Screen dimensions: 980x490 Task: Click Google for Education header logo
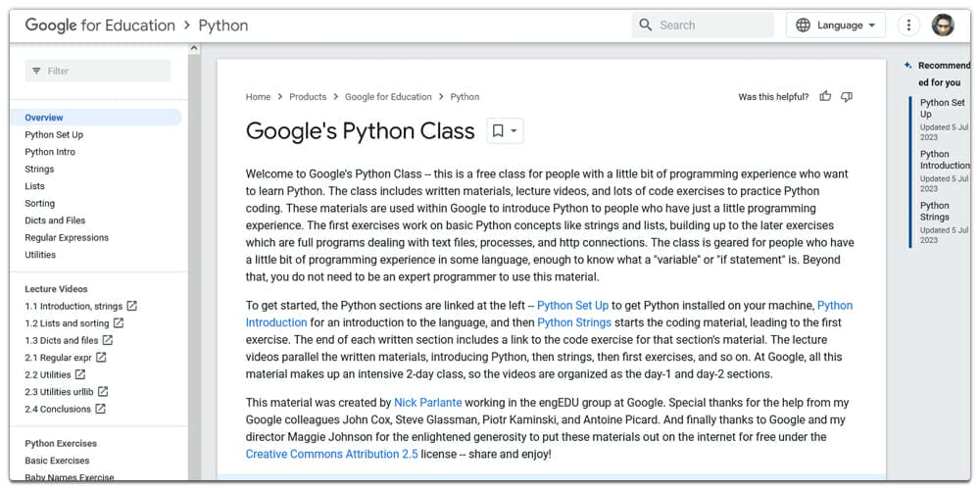tap(100, 25)
